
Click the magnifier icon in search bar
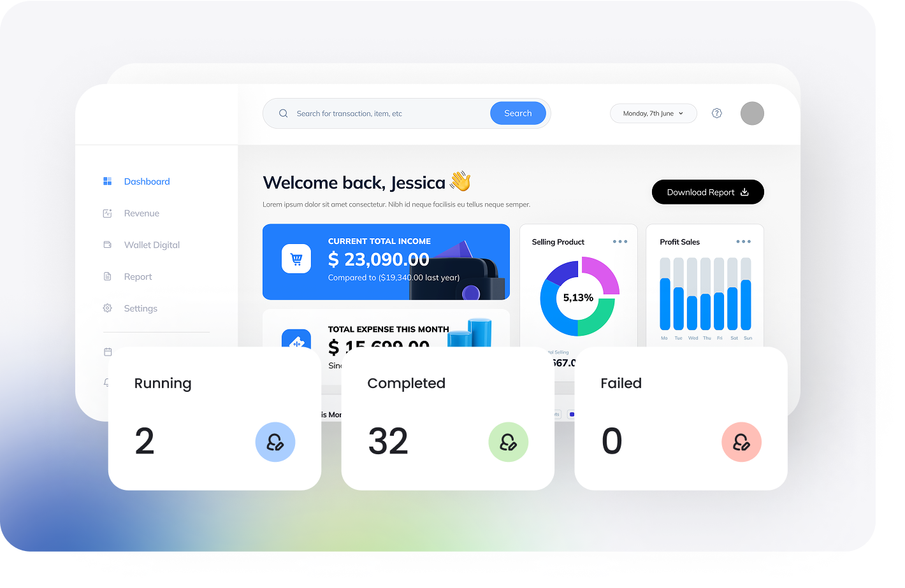coord(284,113)
